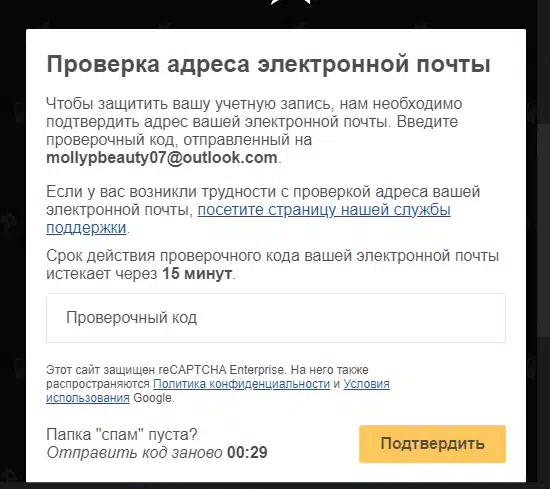Image resolution: width=550 pixels, height=489 pixels.
Task: Click Отправить код заново to resend code
Action: 134,453
